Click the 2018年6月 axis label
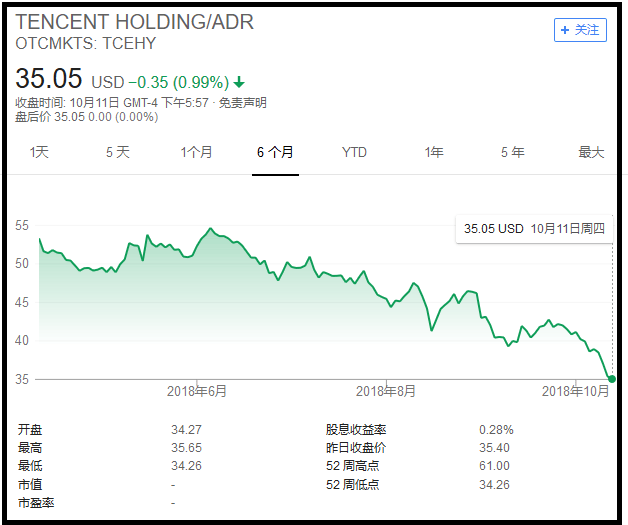Viewport: 628px width, 525px height. click(197, 391)
